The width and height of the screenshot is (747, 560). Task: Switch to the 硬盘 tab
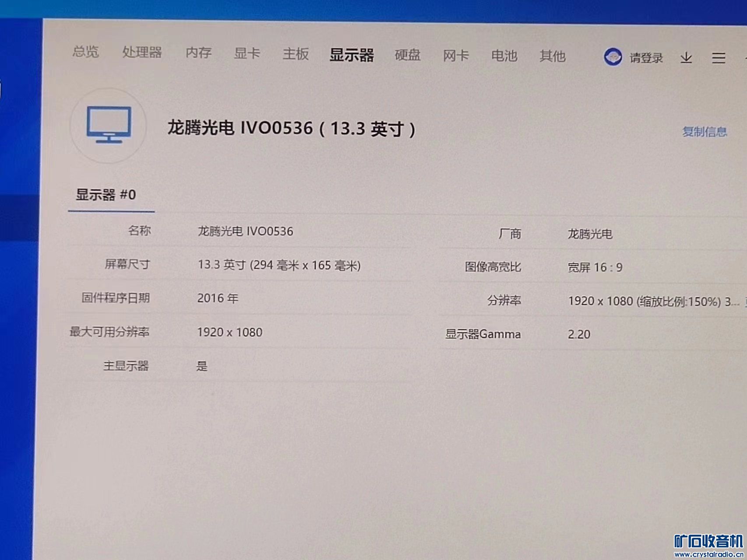pos(407,55)
